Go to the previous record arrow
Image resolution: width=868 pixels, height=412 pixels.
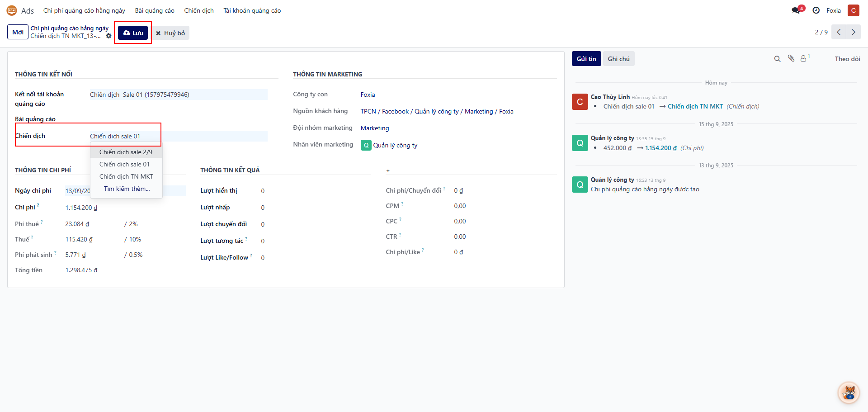pos(839,32)
